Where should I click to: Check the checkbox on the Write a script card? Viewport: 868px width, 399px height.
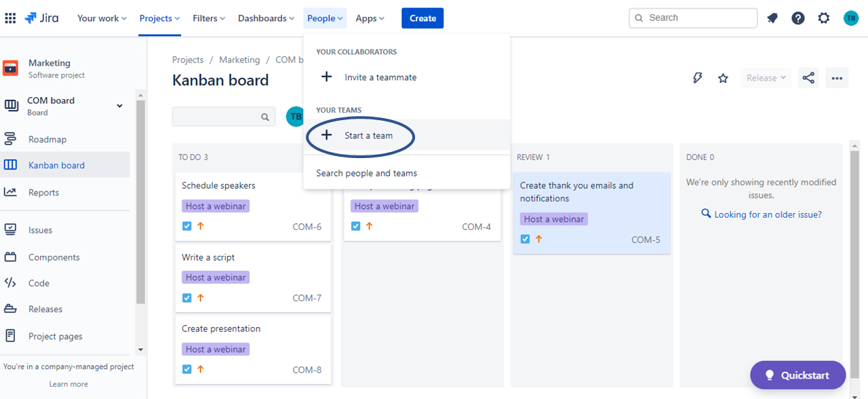point(186,297)
